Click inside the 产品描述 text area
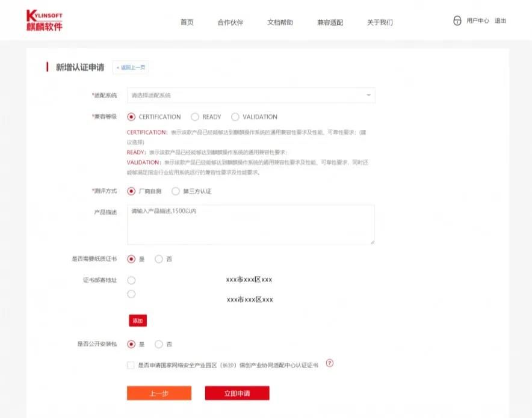This screenshot has width=532, height=418. (251, 225)
